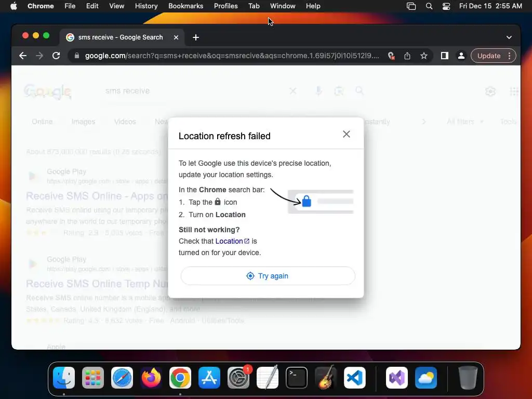Click the address bar URL field
This screenshot has width=532, height=399.
tap(232, 56)
